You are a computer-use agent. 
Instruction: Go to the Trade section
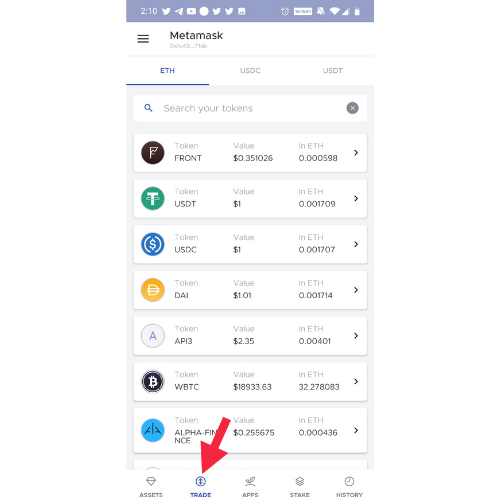[x=200, y=487]
